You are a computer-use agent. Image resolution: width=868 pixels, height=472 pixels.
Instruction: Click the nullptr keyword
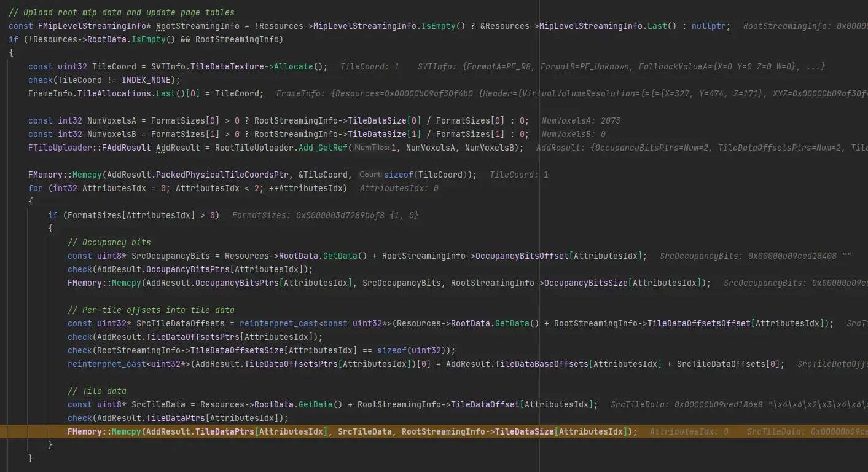click(711, 26)
